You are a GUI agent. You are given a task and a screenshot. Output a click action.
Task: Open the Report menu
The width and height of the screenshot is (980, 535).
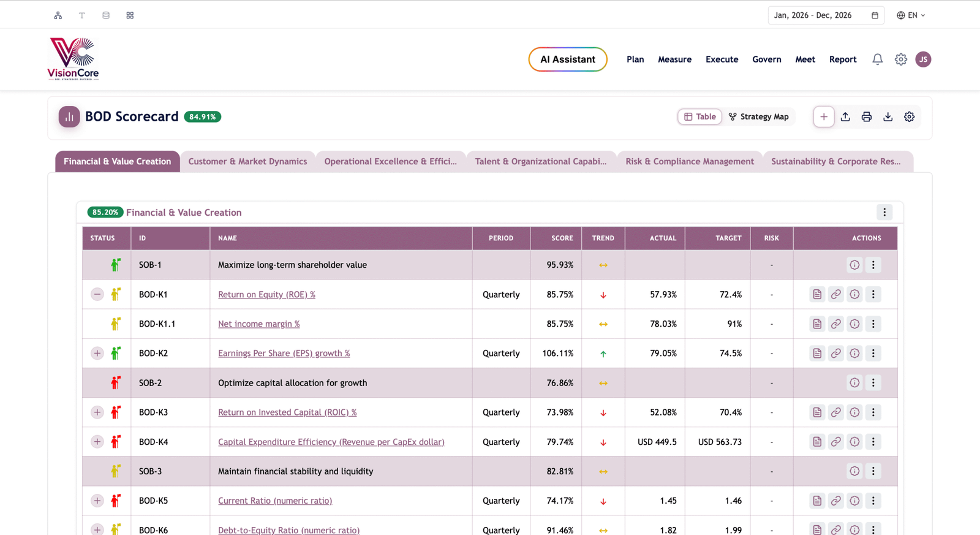[x=843, y=59]
